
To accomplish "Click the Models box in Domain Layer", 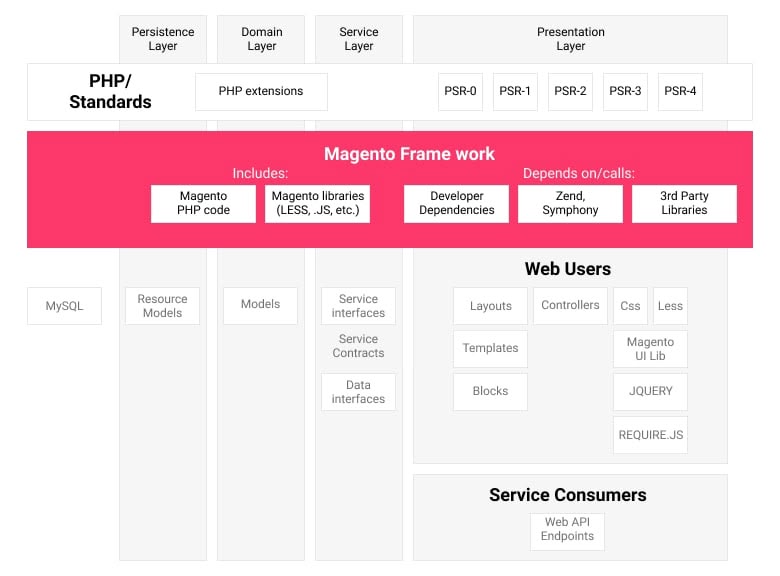I will (260, 305).
